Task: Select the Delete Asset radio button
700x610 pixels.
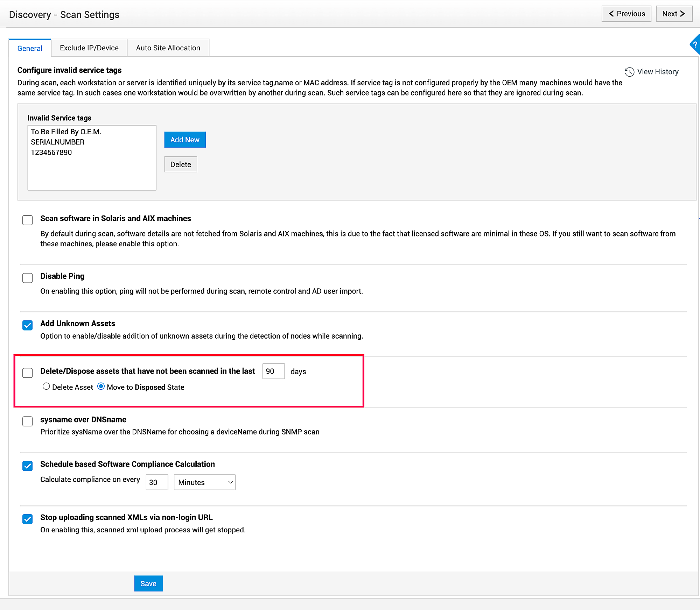Action: (x=46, y=386)
